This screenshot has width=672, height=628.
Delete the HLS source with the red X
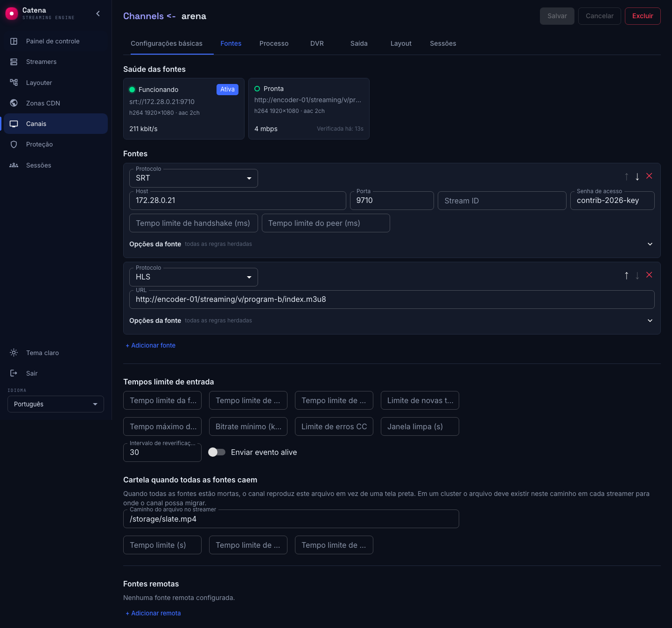(649, 275)
